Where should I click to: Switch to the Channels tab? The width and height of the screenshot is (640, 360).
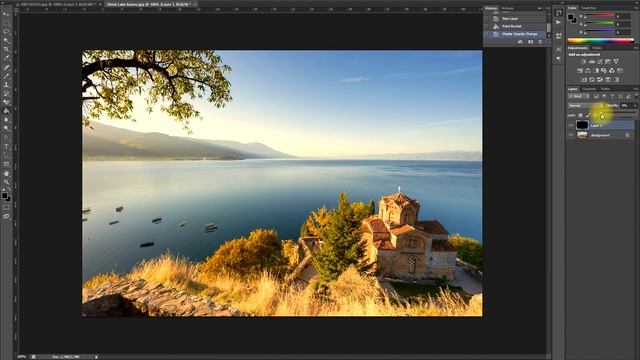coord(589,89)
